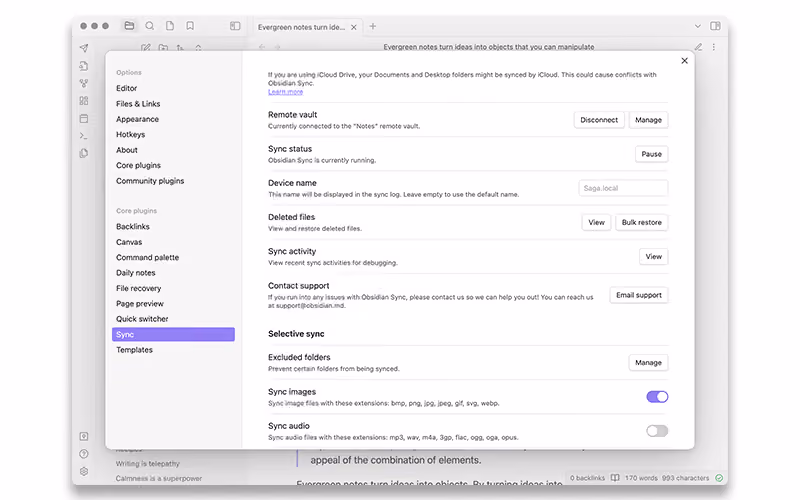
Task: Click the new folder icon in explorer toolbar
Action: coord(163,47)
